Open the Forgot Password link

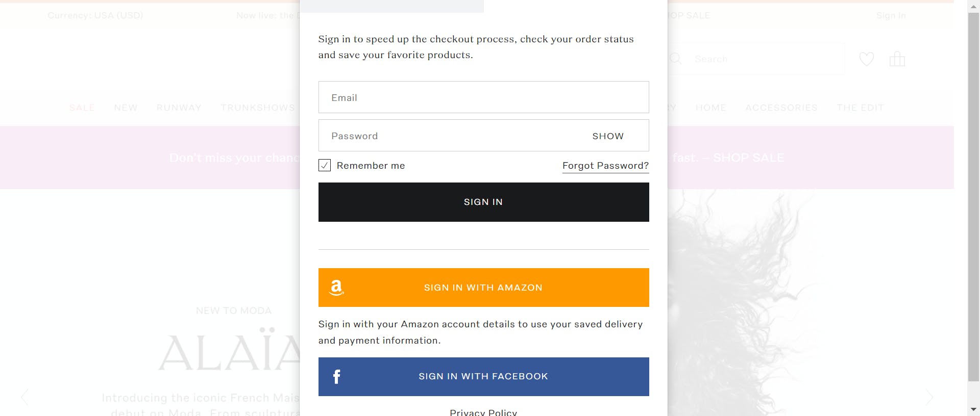605,166
